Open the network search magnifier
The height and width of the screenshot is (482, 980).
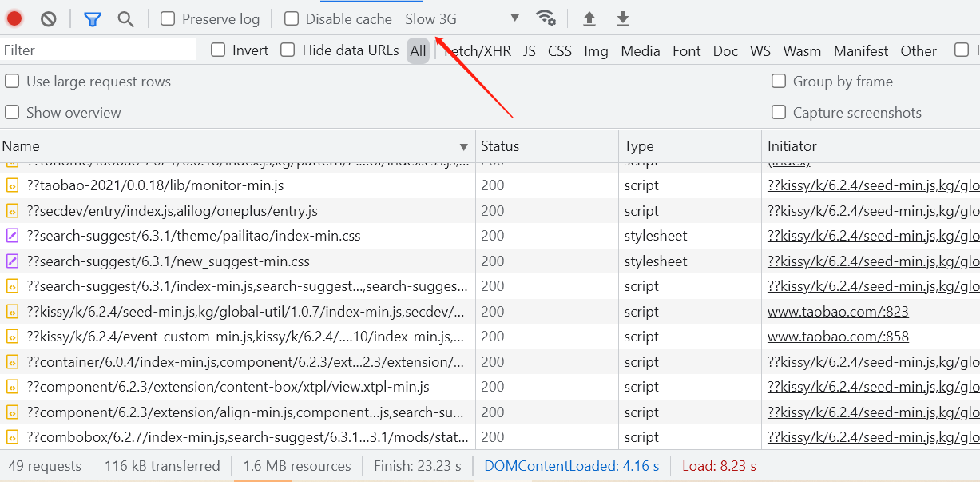[x=125, y=18]
